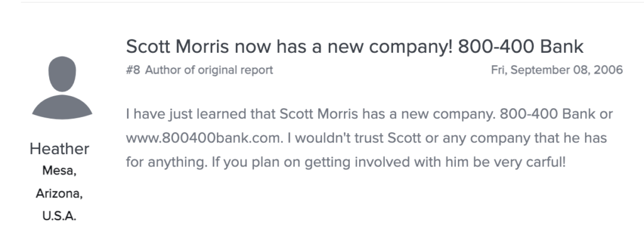Viewport: 644px width, 232px height.
Task: Click the www.800400bank.com address text
Action: pos(204,138)
